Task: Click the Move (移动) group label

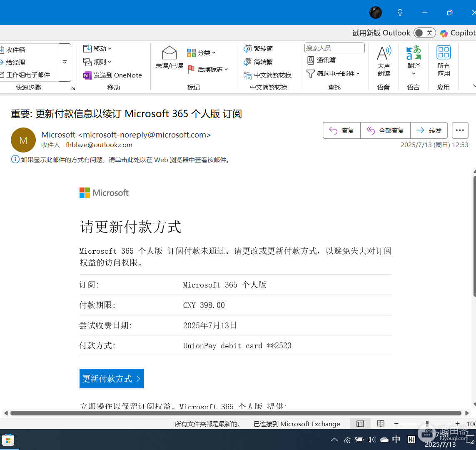Action: 114,87
